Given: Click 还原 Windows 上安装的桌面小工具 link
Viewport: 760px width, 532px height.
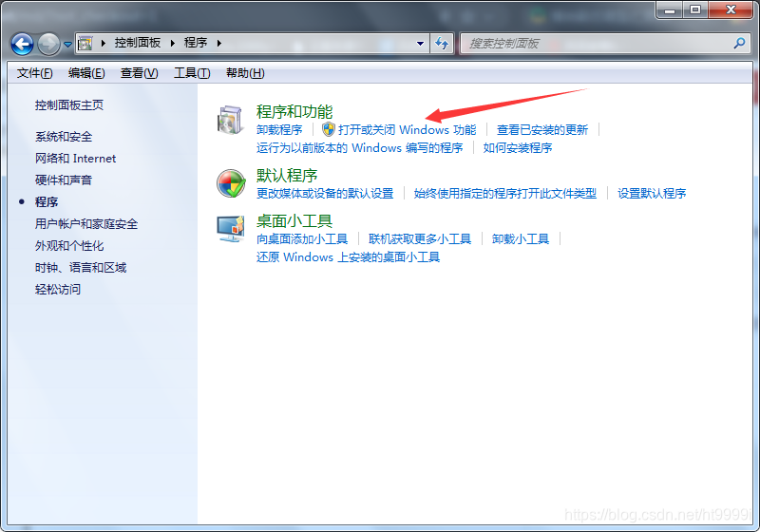Looking at the screenshot, I should (348, 256).
